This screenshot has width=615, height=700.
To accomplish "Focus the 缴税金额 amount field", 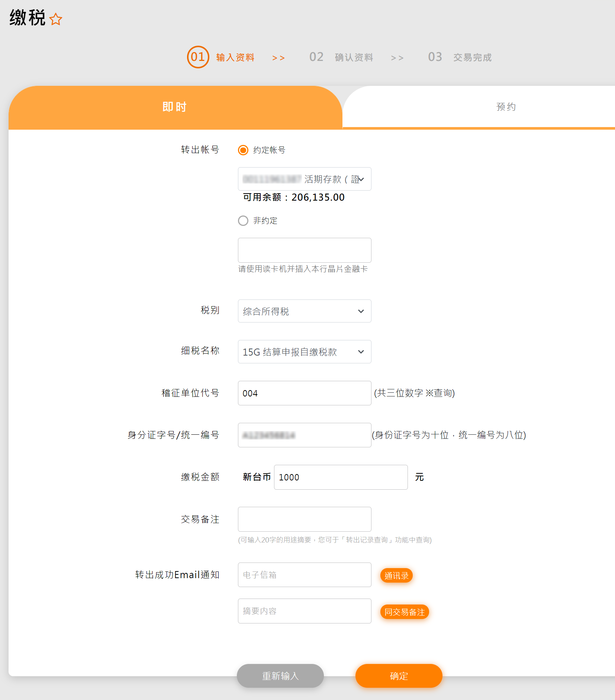I will (x=341, y=477).
